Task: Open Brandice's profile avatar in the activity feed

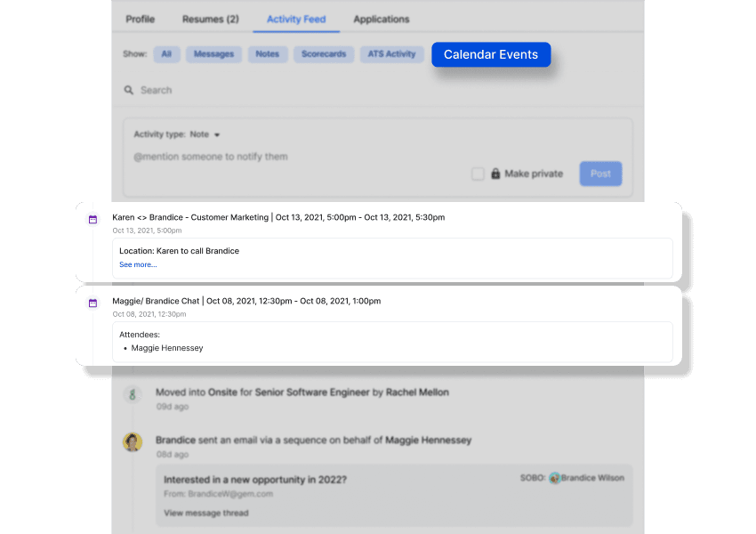Action: 133,441
